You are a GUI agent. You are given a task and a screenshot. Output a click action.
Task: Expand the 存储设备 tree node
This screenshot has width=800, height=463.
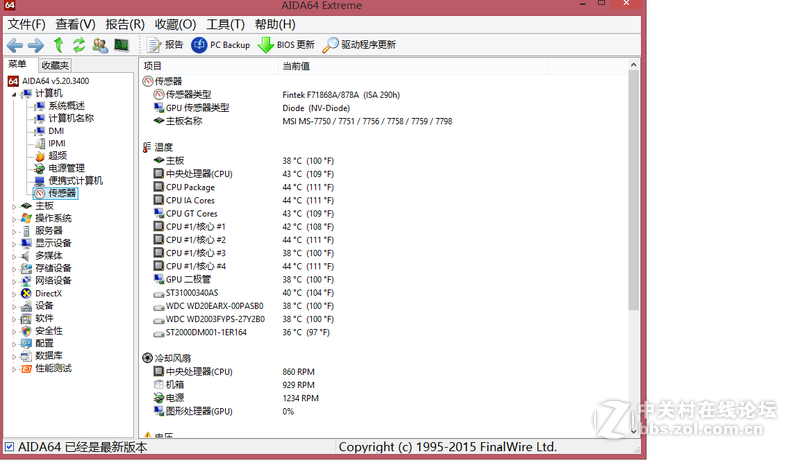pyautogui.click(x=14, y=269)
